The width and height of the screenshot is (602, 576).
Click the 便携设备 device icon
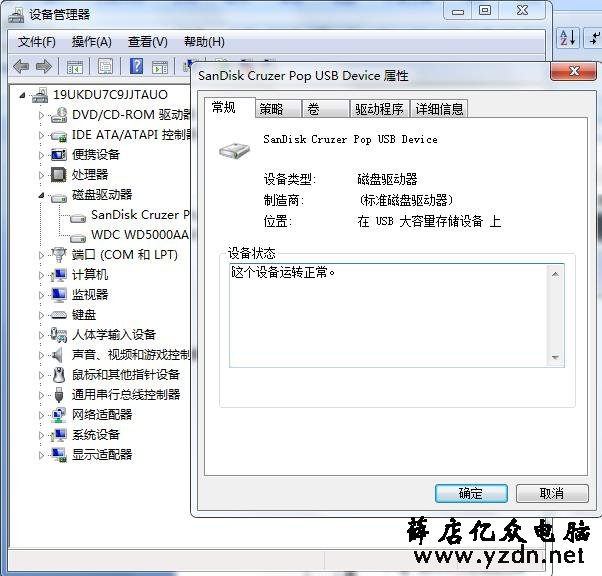coord(59,155)
